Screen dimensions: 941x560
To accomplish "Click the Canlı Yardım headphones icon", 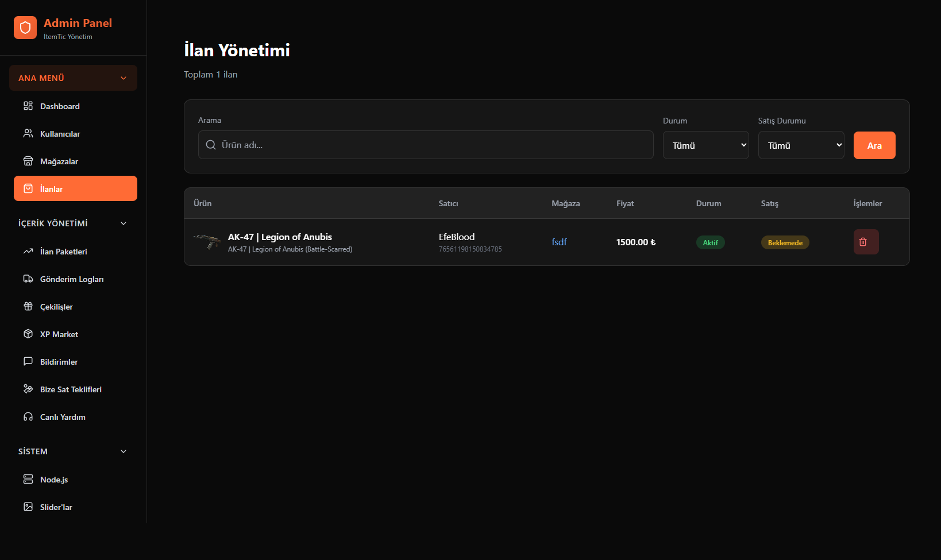I will click(x=28, y=417).
